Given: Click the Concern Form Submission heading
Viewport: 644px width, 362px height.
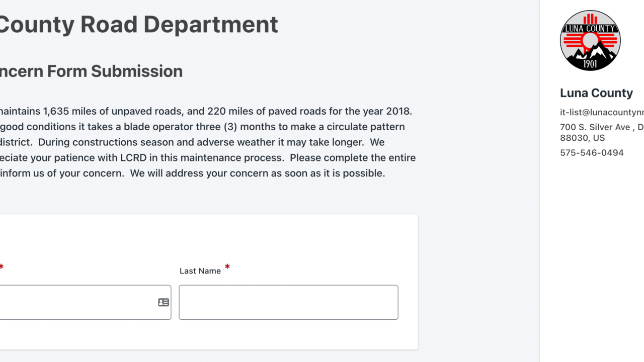Looking at the screenshot, I should click(92, 71).
